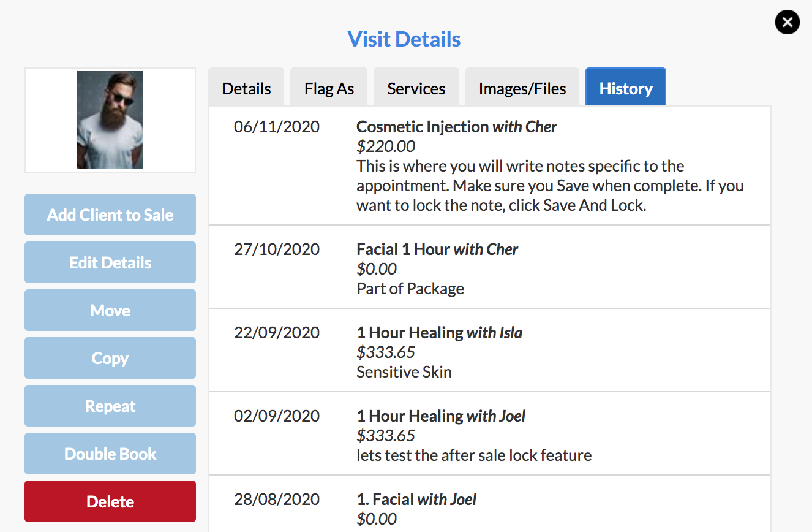Image resolution: width=812 pixels, height=532 pixels.
Task: Switch to the Details tab
Action: coord(246,88)
